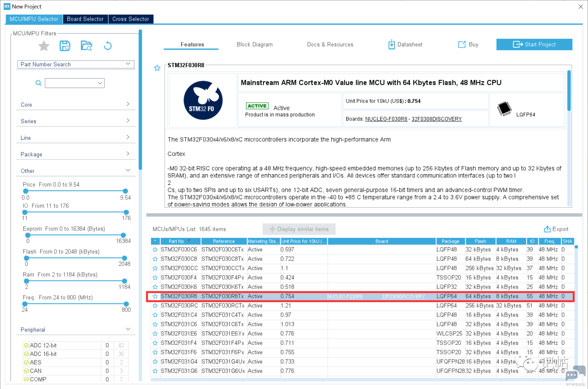The width and height of the screenshot is (588, 389).
Task: Toggle ADC 12-bit peripheral check
Action: [26, 345]
